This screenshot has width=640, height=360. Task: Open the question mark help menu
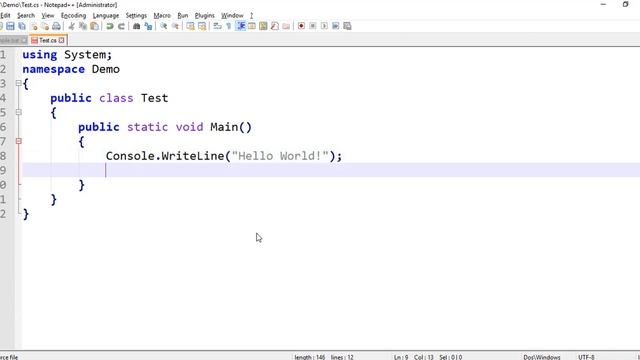pyautogui.click(x=251, y=16)
